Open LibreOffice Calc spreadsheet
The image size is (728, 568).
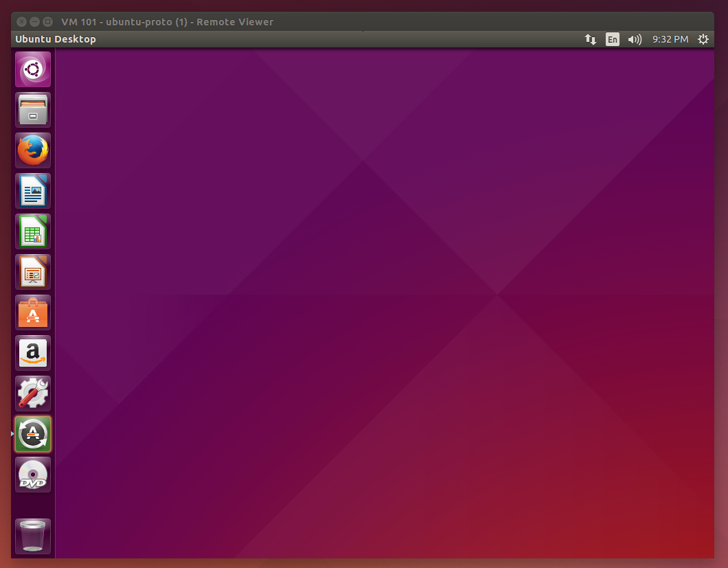[33, 231]
